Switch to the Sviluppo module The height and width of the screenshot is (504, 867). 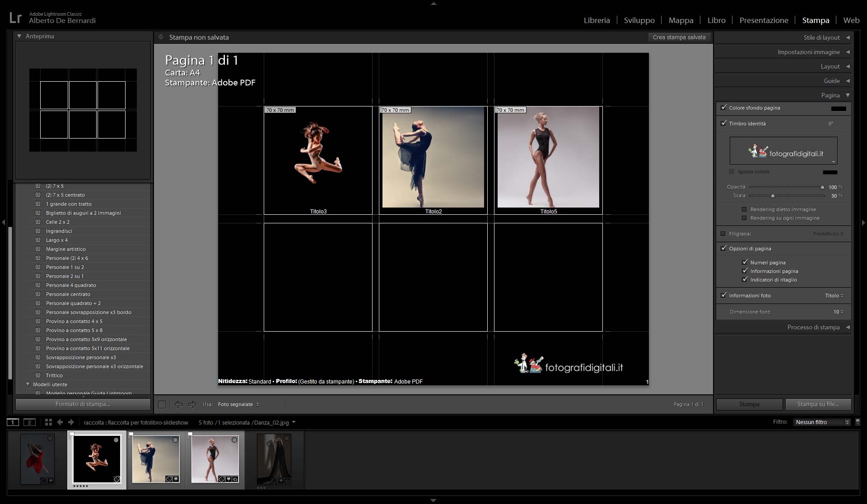point(639,20)
